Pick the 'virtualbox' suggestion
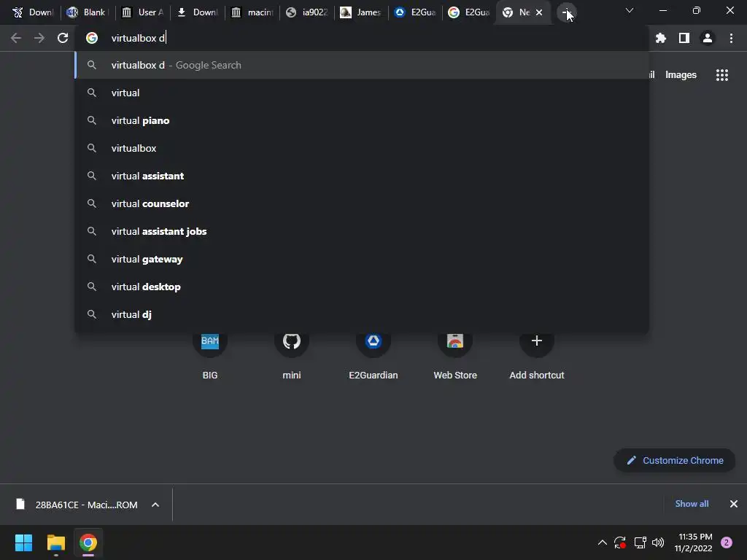 pos(362,148)
